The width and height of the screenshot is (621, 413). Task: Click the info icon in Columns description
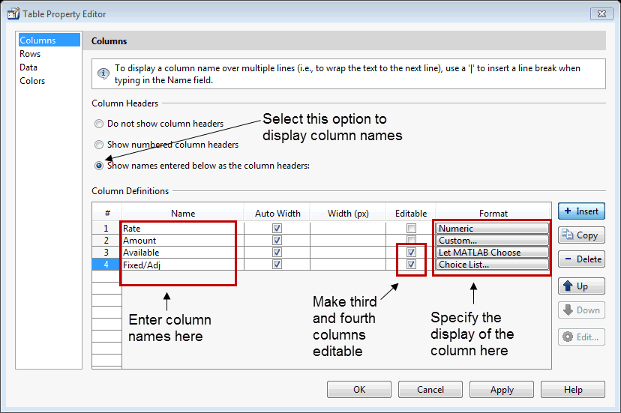(x=103, y=73)
